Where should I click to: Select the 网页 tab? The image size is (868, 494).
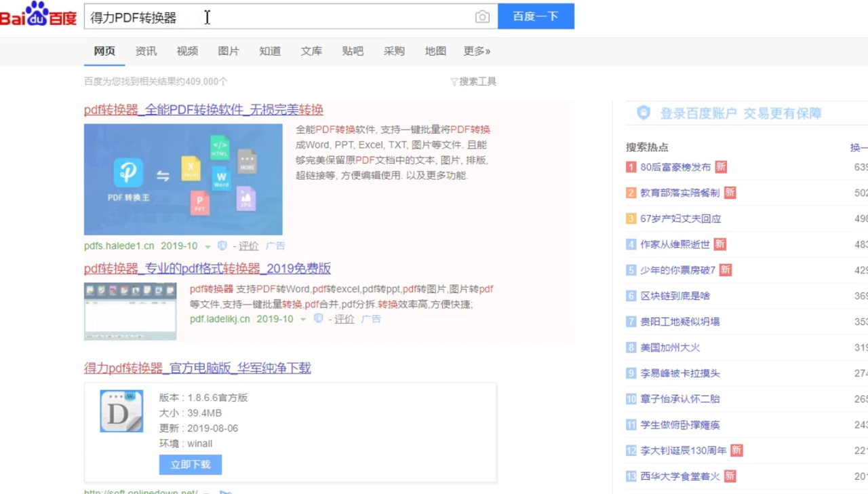click(x=104, y=51)
